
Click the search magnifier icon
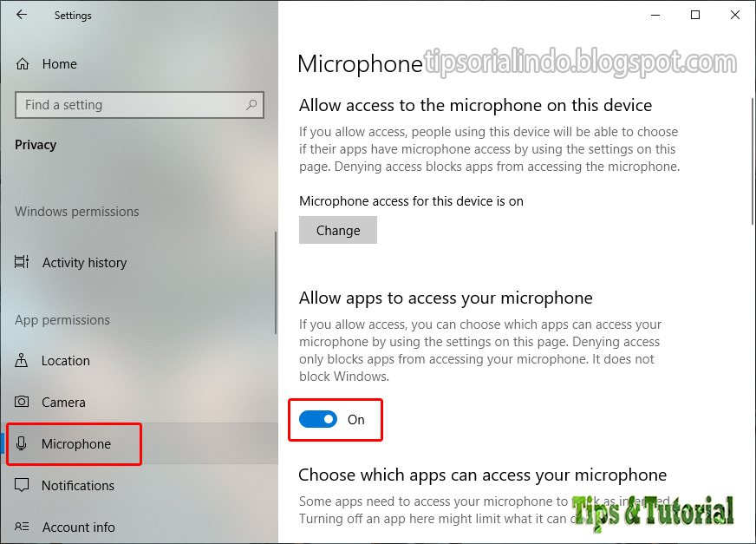(x=251, y=105)
